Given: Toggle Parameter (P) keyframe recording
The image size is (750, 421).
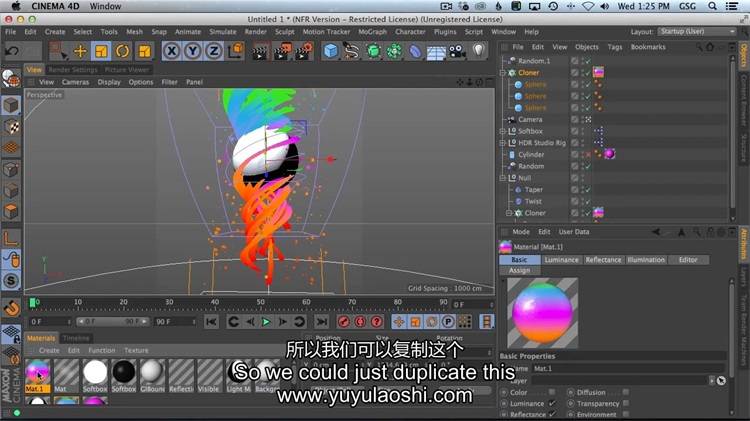Looking at the screenshot, I should click(x=448, y=322).
